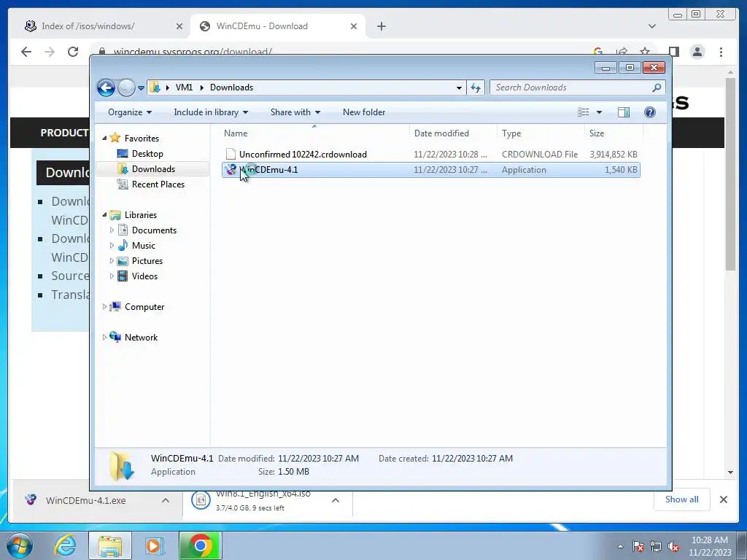Viewport: 747px width, 560px height.
Task: Click VM1 in the address breadcrumb
Action: point(184,87)
